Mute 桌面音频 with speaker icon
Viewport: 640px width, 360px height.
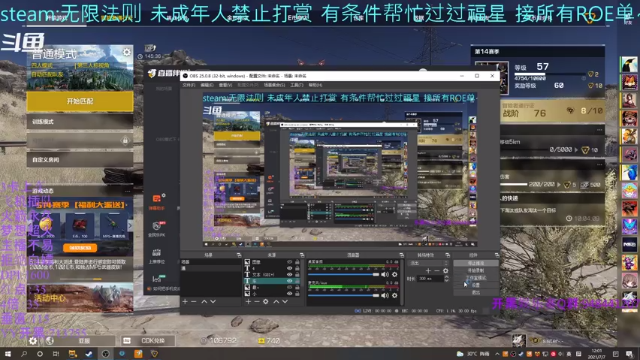pos(385,275)
